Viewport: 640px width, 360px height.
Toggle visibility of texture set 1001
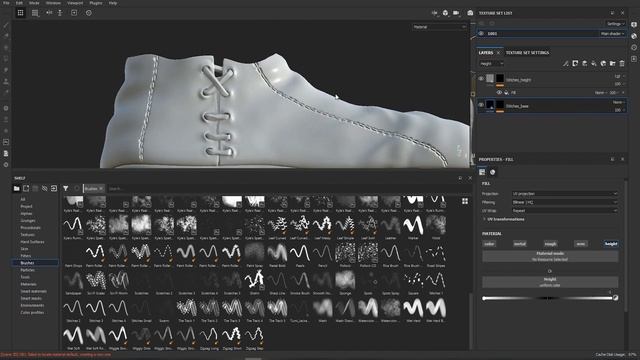(x=481, y=33)
